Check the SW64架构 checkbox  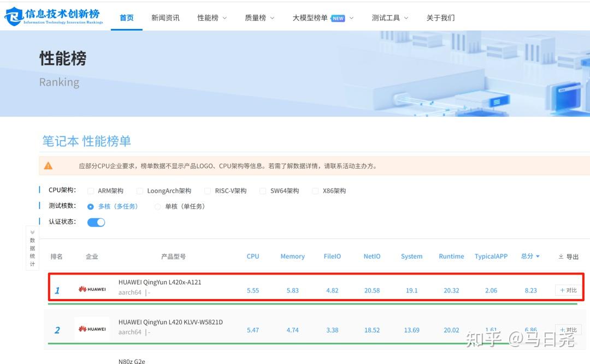(263, 191)
